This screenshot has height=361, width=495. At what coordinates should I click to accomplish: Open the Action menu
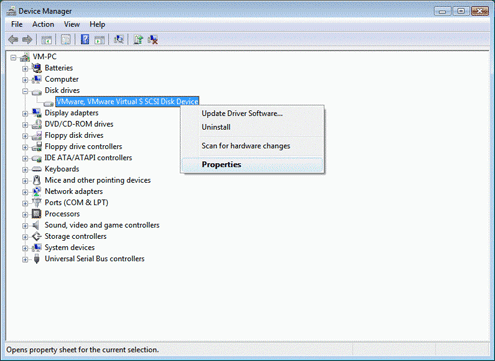coord(43,24)
